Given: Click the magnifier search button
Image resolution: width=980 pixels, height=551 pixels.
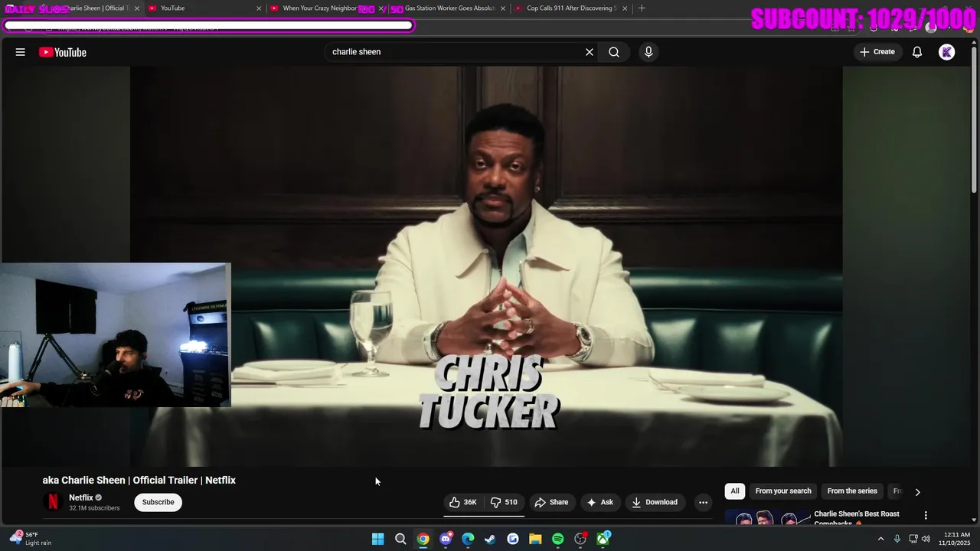Looking at the screenshot, I should point(614,52).
